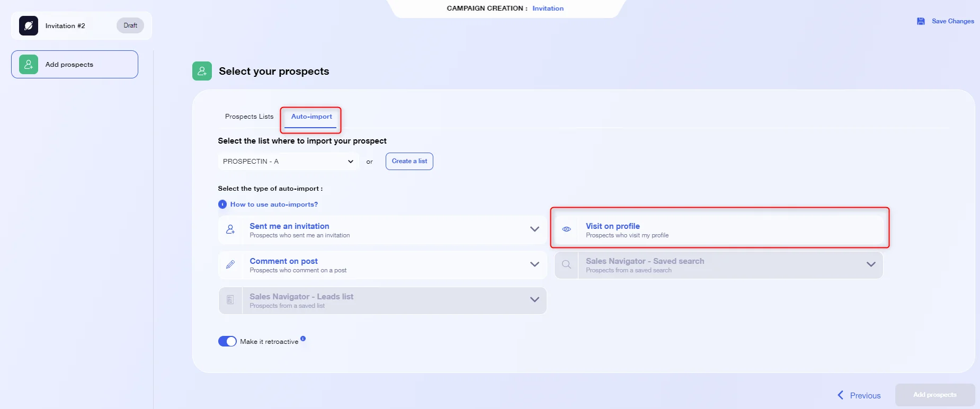
Task: Expand the Sent me an invitation chevron
Action: 534,229
